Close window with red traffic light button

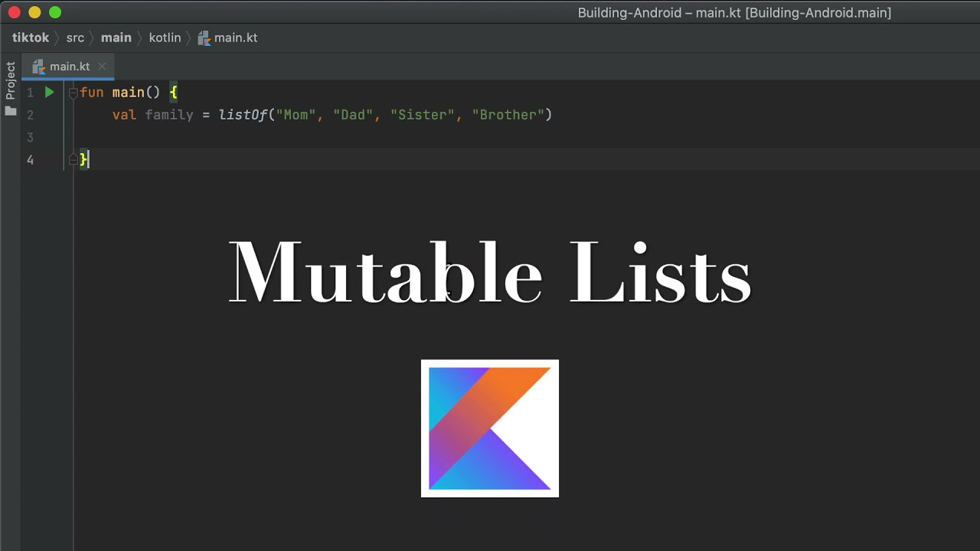click(15, 12)
